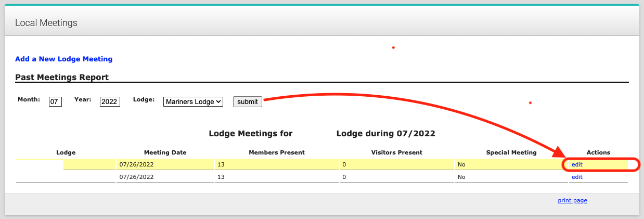644x219 pixels.
Task: Click the Month input field
Action: (x=55, y=102)
